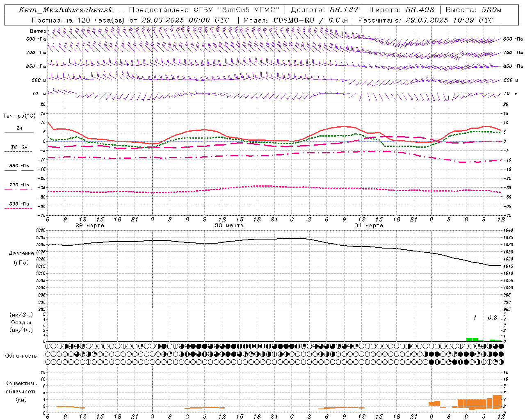Click the 500 гПа temperature legend entry
The height and width of the screenshot is (420, 525).
coord(19,204)
